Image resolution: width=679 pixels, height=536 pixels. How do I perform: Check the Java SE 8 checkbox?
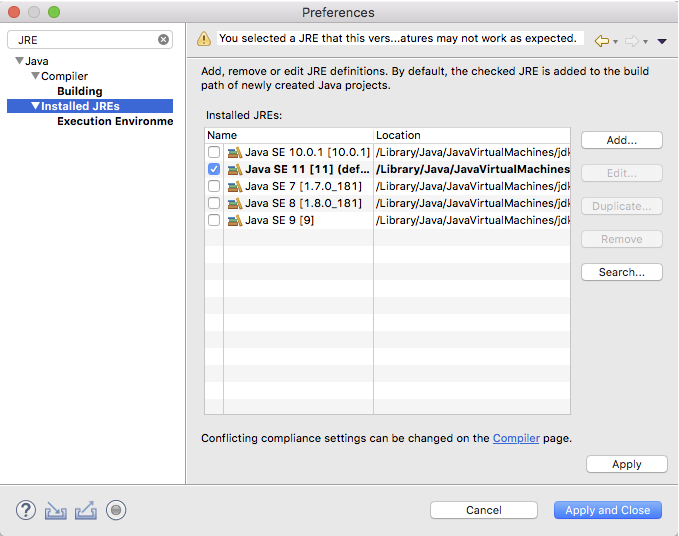(x=214, y=203)
